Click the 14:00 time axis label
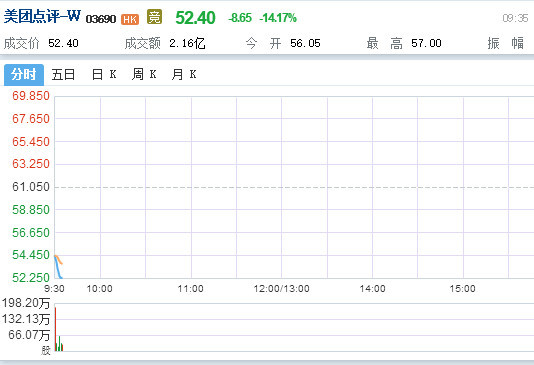Viewport: 534px width, 365px height. pos(373,289)
